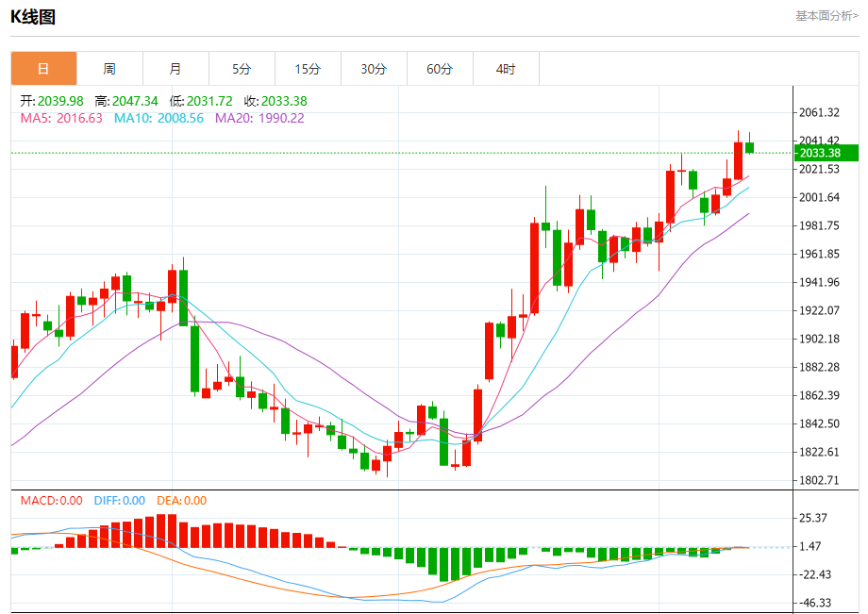Switch to the 日 daily chart tab
Image resolution: width=868 pixels, height=614 pixels.
pyautogui.click(x=43, y=69)
